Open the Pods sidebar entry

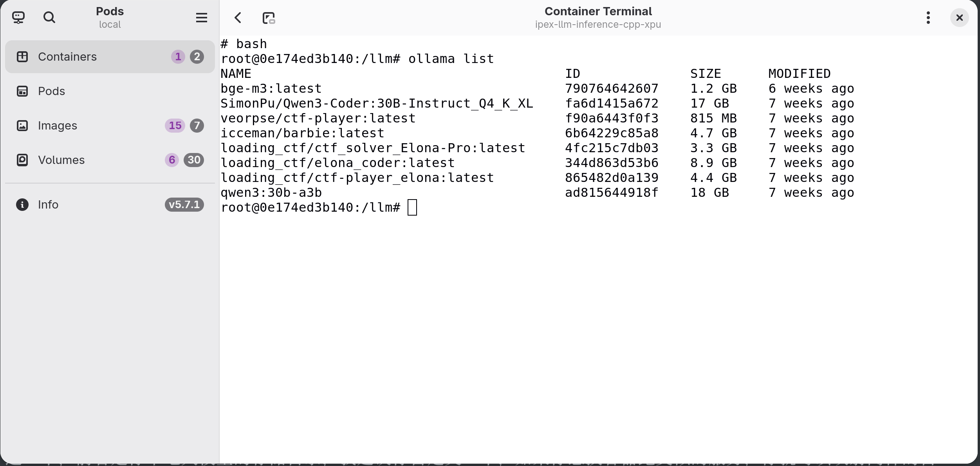click(51, 91)
